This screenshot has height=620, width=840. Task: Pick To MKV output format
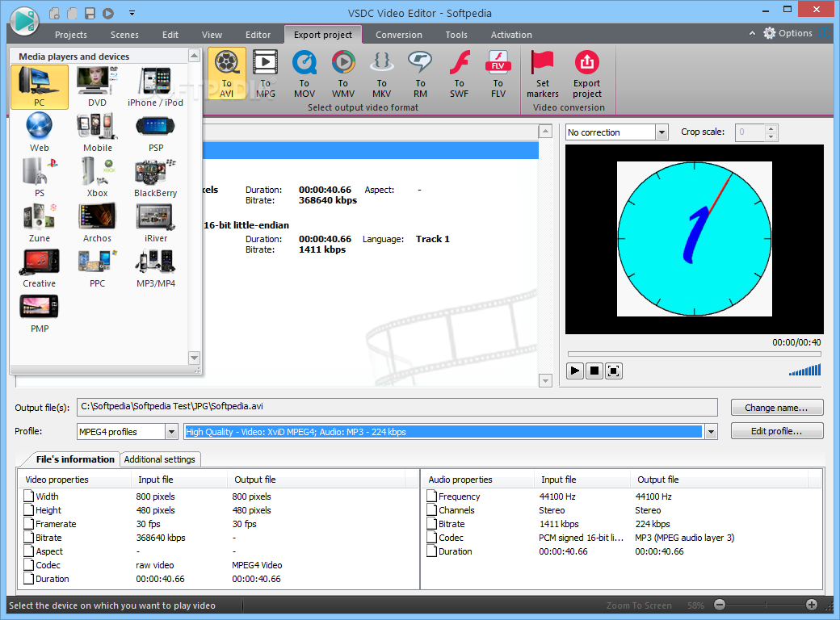(381, 74)
